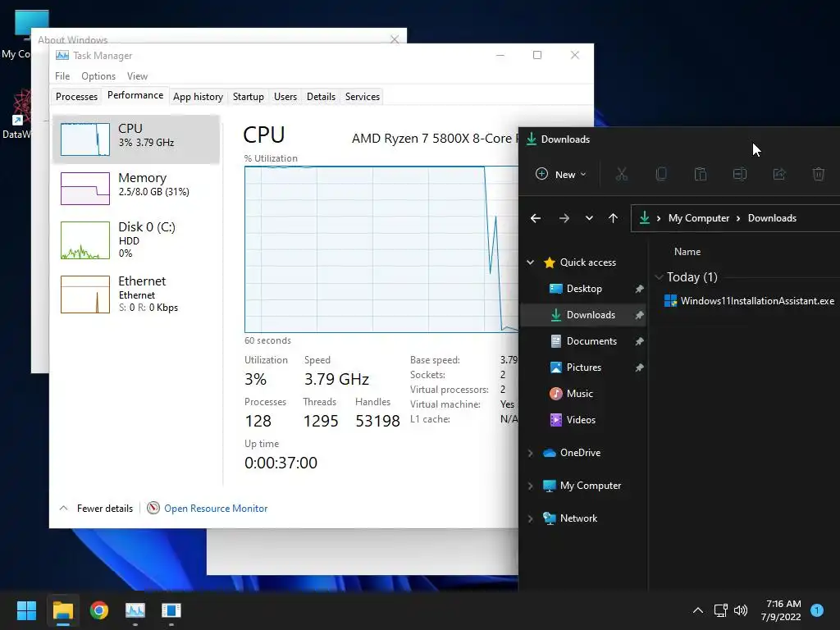
Task: Expand the Network tree node
Action: [531, 518]
